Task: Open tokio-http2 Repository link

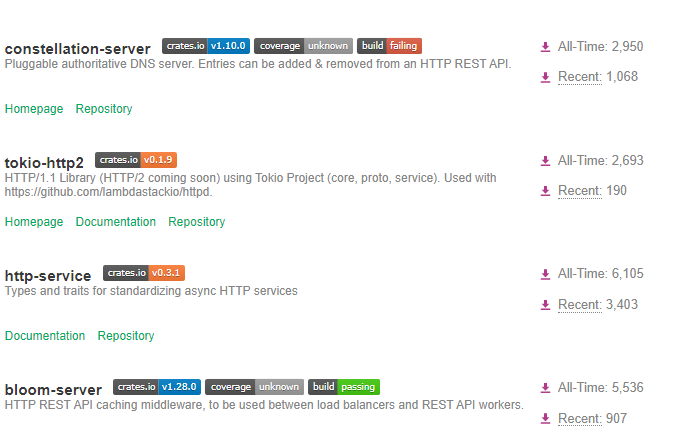Action: pos(197,222)
